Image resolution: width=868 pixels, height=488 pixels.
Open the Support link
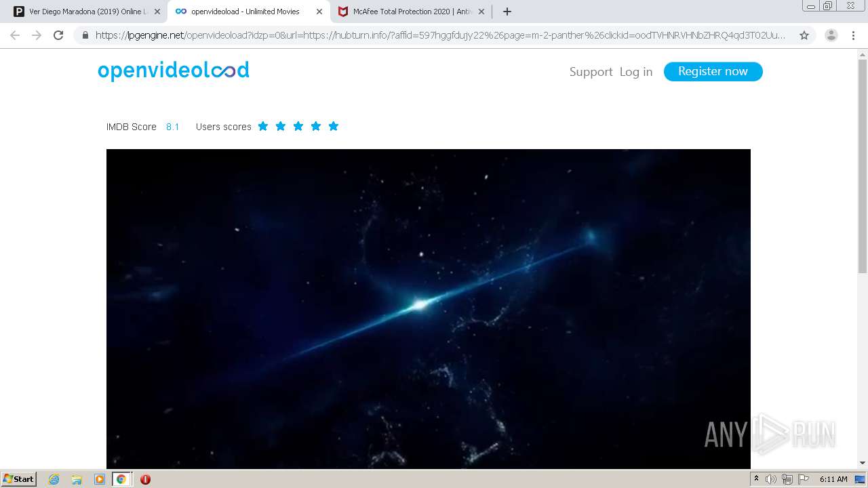click(591, 72)
